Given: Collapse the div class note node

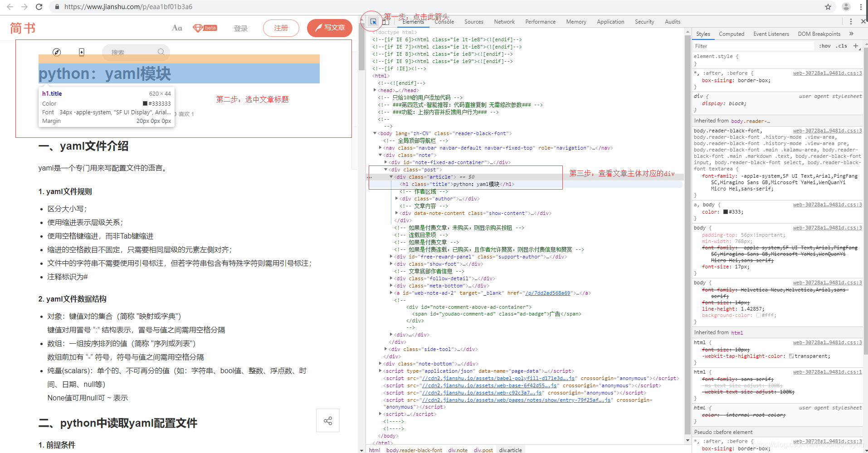Looking at the screenshot, I should [380, 155].
